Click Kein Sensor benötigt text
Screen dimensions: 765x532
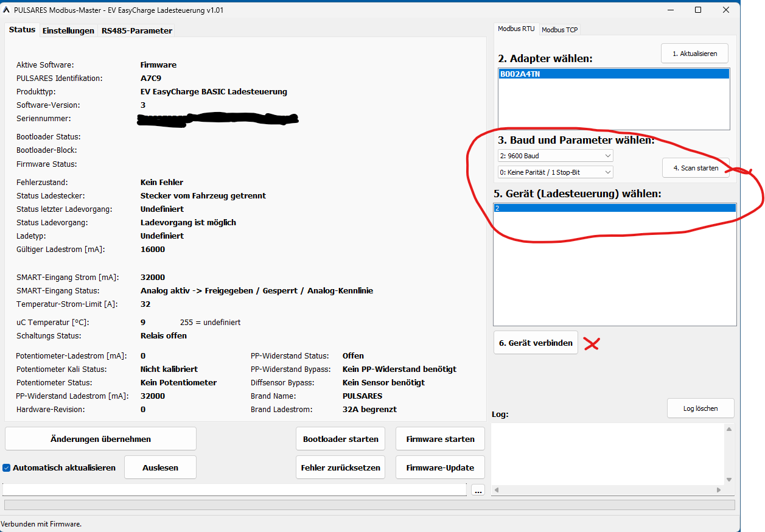click(383, 383)
